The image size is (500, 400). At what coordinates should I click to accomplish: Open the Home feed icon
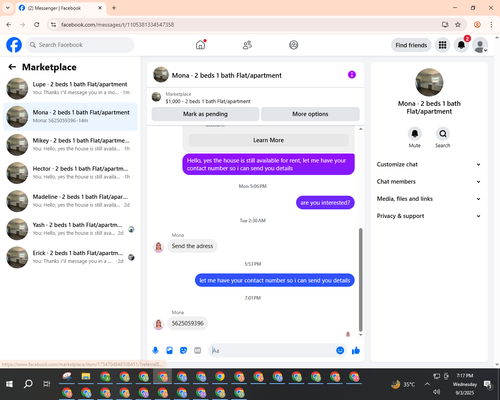pyautogui.click(x=200, y=45)
